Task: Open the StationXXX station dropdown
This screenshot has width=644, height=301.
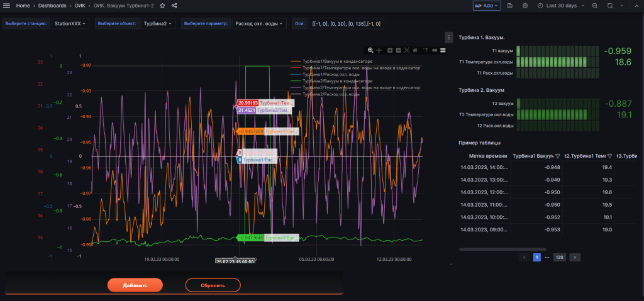Action: click(69, 24)
